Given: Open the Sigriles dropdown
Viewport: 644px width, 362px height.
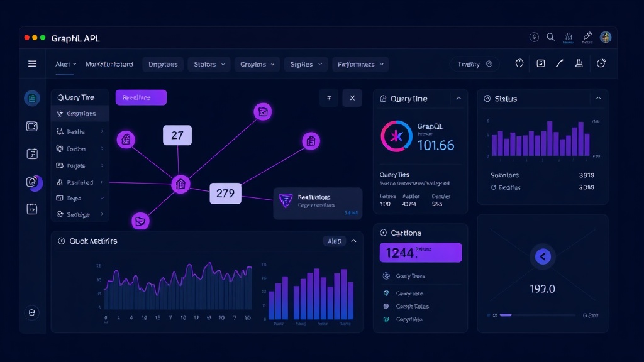Looking at the screenshot, I should (306, 65).
